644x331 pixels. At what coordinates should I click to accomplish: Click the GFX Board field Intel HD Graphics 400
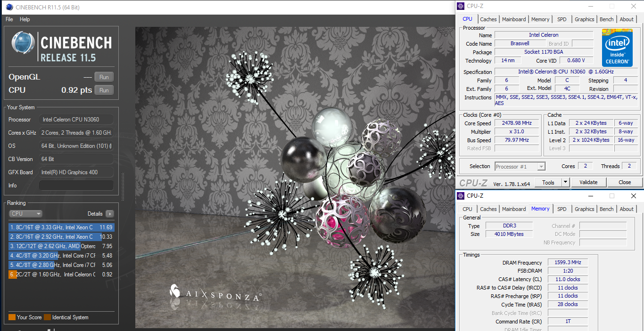[76, 172]
